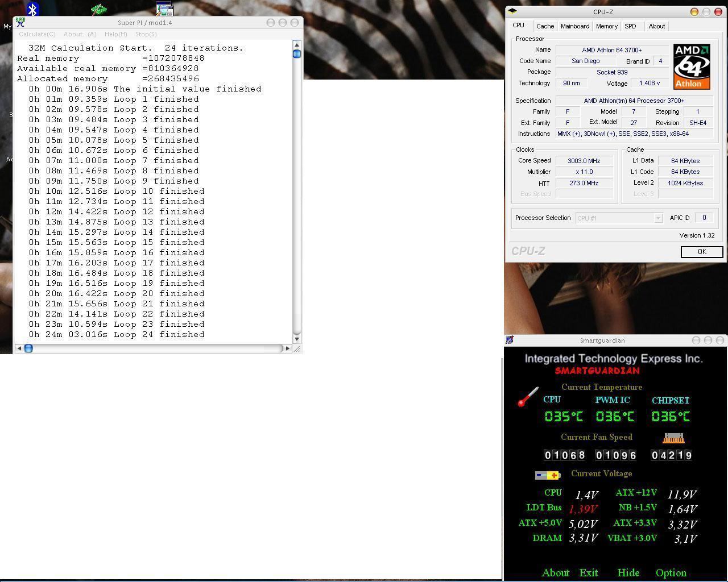The width and height of the screenshot is (728, 582).
Task: Click the PWM IC temperature reading
Action: click(x=615, y=417)
